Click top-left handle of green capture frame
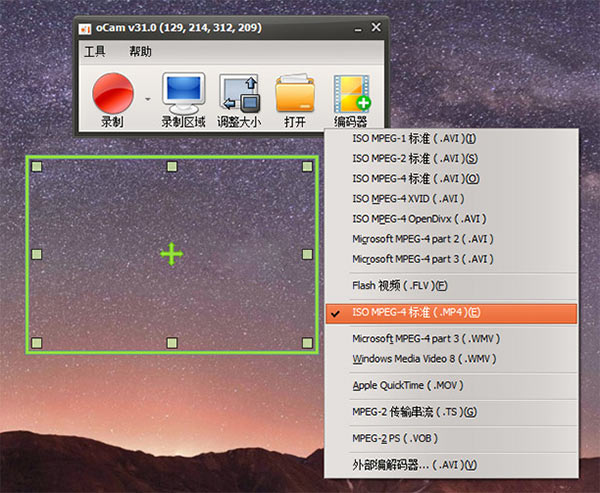Screen dimensions: 600x493 pos(37,167)
